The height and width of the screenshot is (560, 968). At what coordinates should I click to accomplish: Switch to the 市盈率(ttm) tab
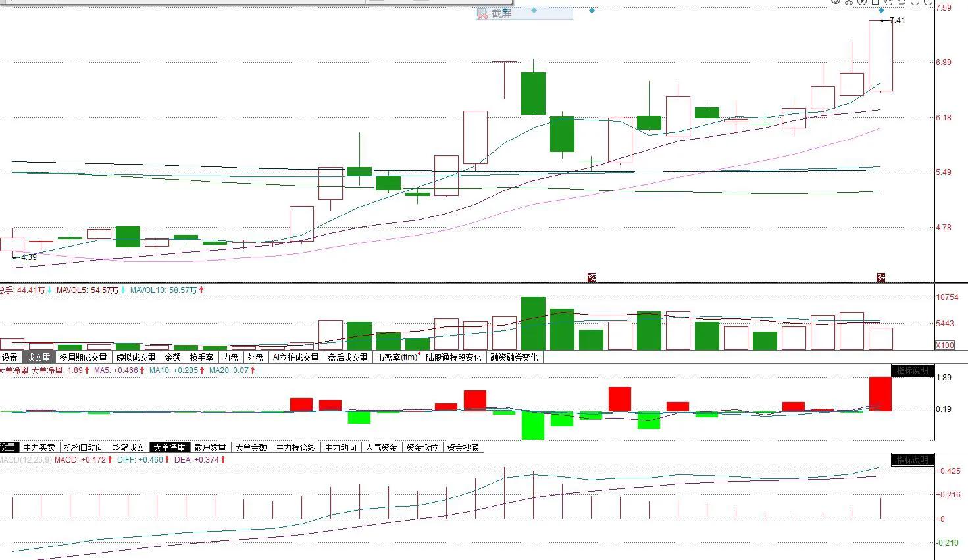click(x=397, y=358)
